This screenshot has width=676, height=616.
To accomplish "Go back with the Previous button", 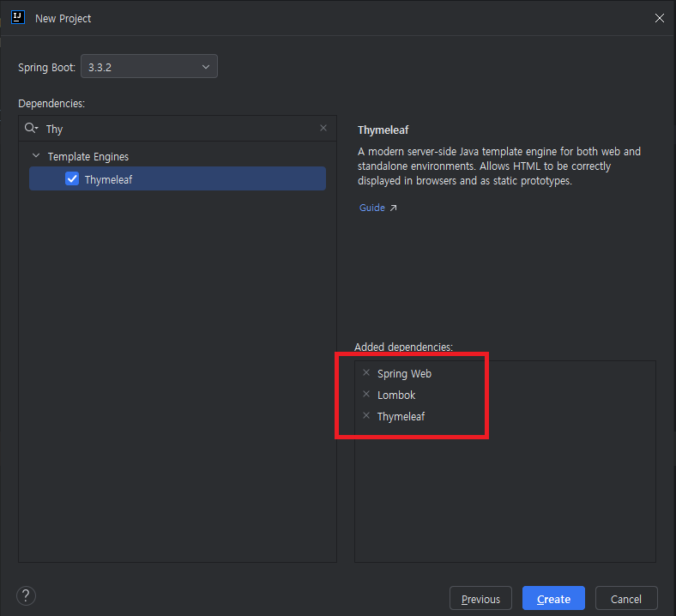I will pos(480,598).
